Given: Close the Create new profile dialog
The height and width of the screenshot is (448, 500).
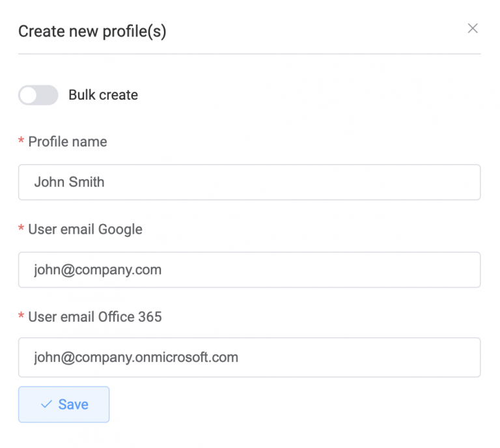Looking at the screenshot, I should 473,28.
